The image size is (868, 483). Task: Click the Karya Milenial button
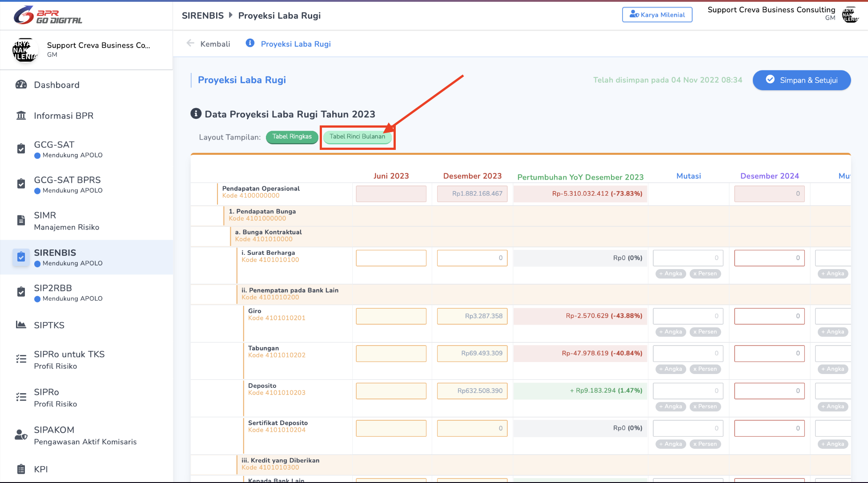click(657, 15)
